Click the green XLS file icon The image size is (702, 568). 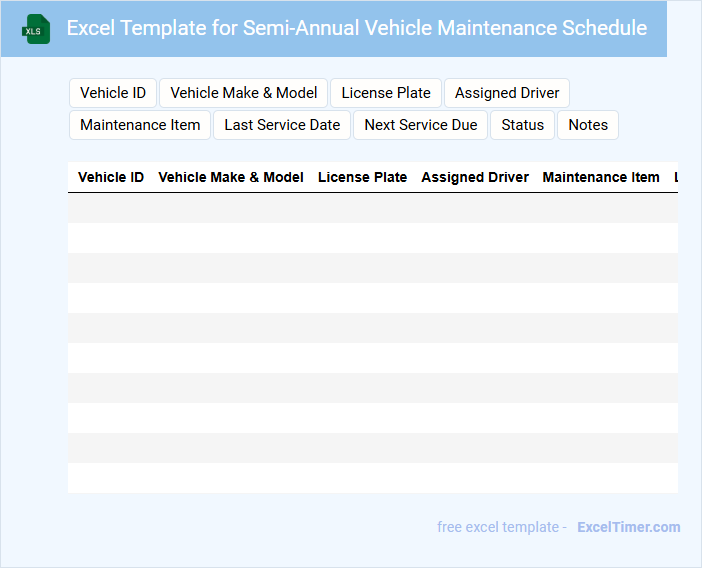tap(36, 29)
